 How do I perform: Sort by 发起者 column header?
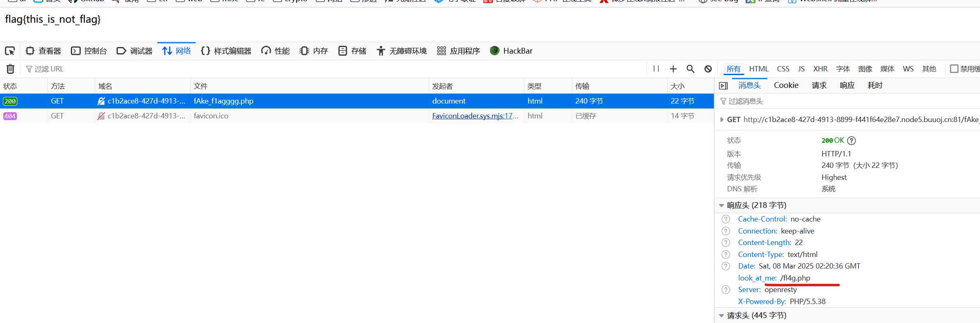[476, 86]
